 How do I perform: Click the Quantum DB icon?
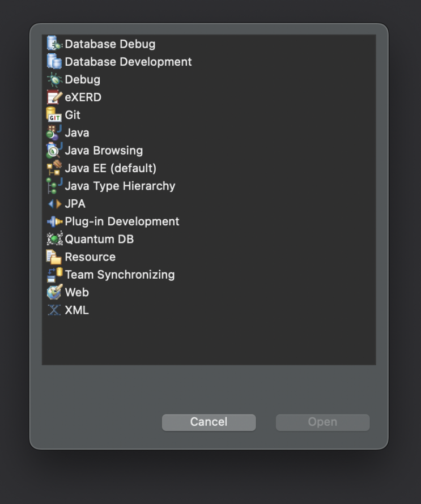pos(54,239)
